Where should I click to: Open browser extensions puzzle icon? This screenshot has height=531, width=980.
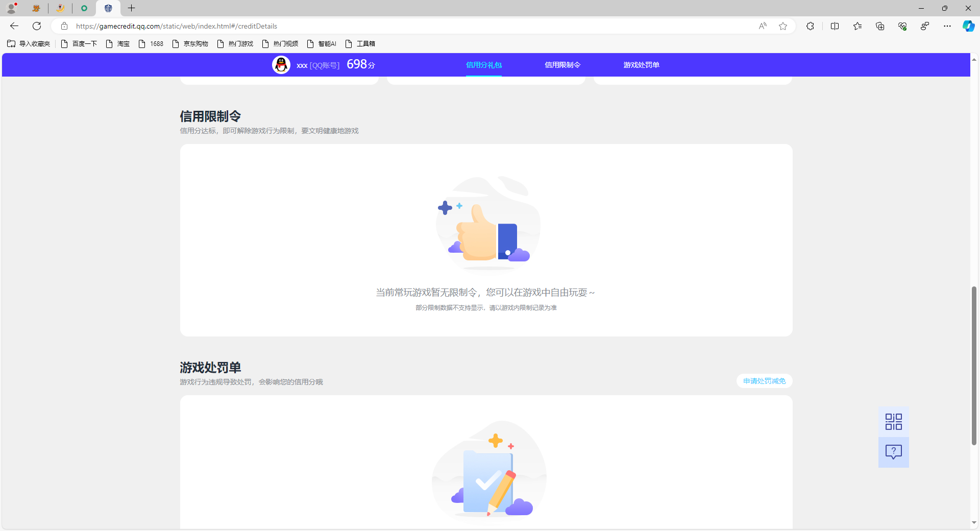[x=810, y=26]
